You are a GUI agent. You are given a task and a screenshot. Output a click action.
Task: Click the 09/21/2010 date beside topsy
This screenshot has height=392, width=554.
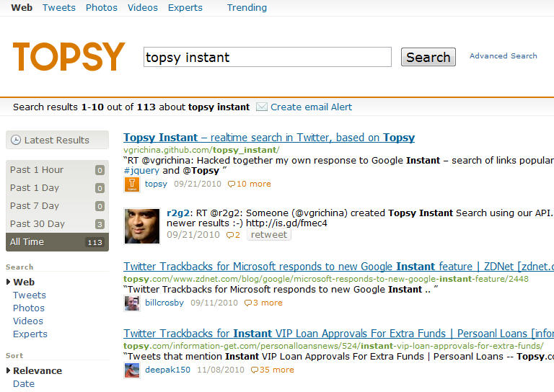(x=198, y=184)
